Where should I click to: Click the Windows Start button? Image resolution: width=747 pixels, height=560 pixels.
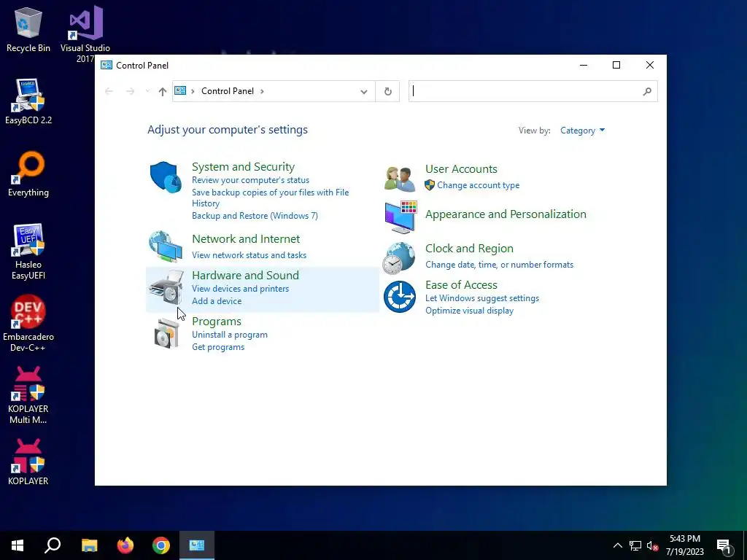pos(18,545)
